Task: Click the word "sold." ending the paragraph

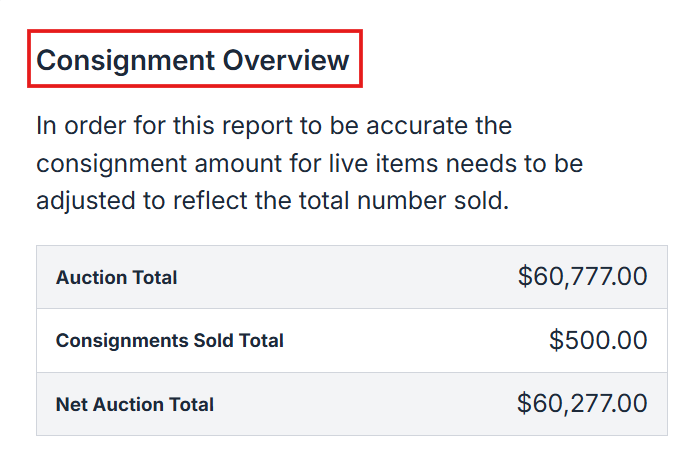Action: click(479, 200)
